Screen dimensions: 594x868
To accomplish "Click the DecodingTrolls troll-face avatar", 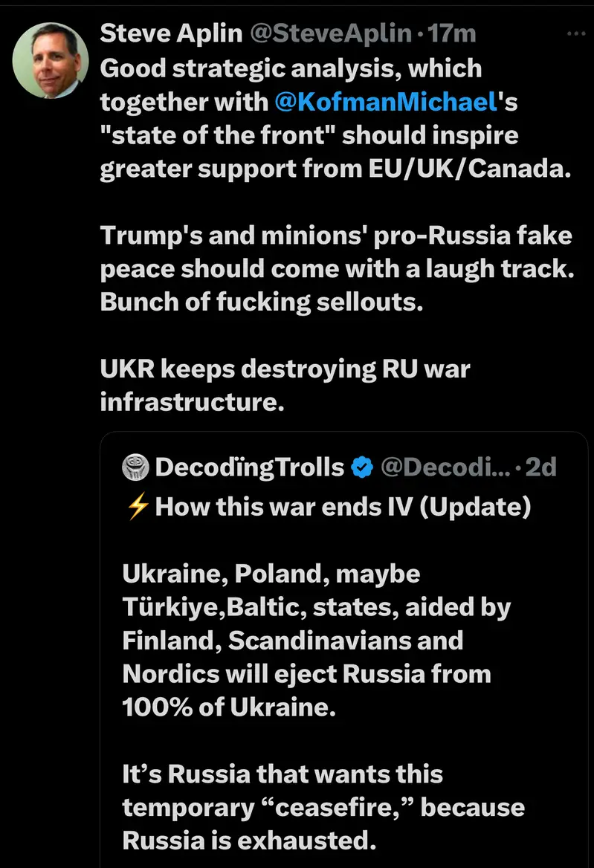I will [x=135, y=467].
